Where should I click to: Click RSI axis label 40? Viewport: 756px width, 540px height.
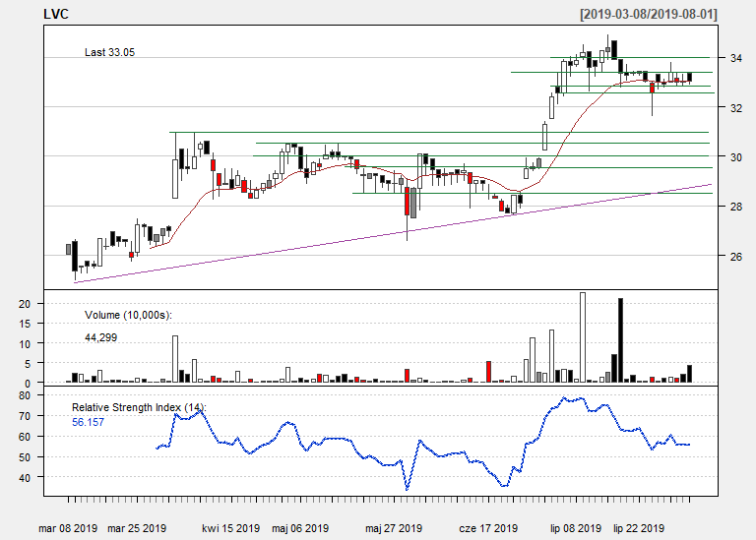point(25,478)
